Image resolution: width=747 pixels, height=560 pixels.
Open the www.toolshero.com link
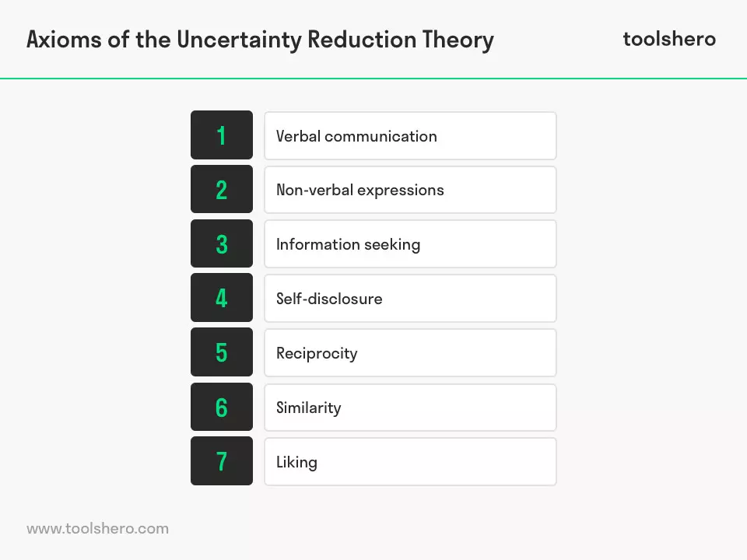(98, 529)
